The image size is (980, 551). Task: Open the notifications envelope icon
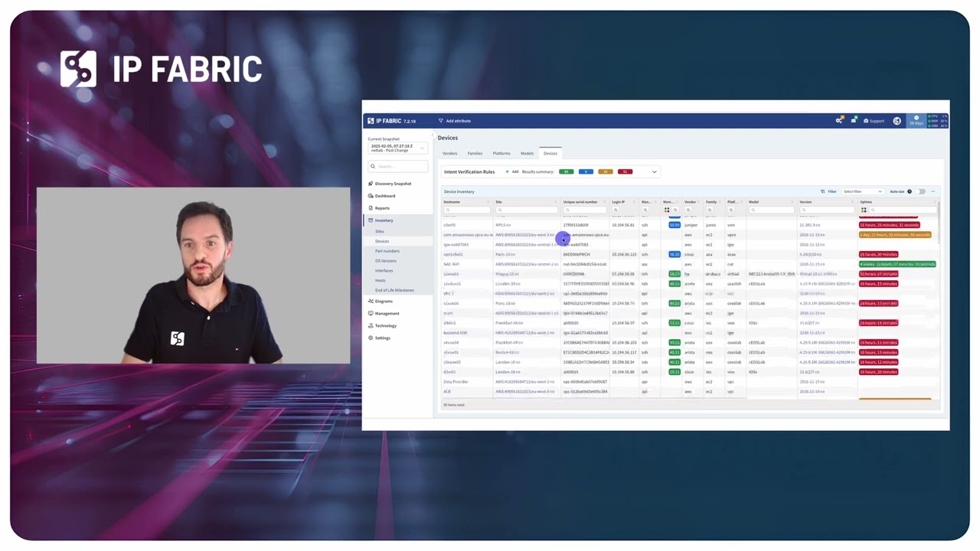point(854,121)
